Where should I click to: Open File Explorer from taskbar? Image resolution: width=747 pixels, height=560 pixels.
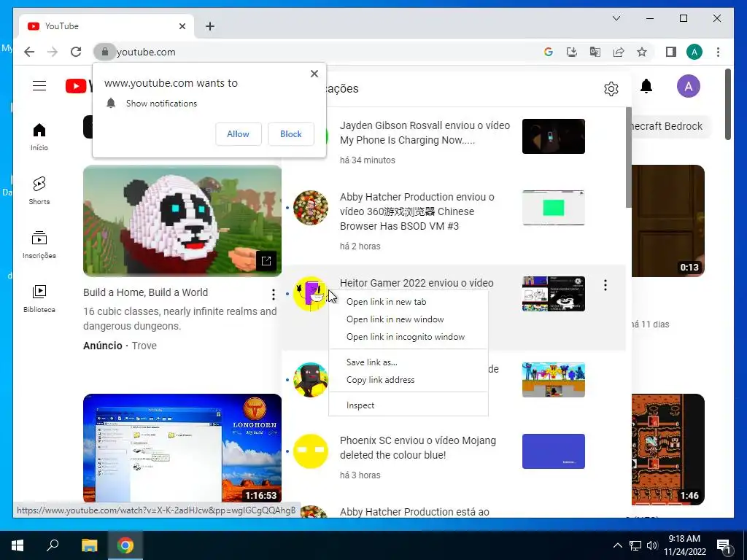89,545
